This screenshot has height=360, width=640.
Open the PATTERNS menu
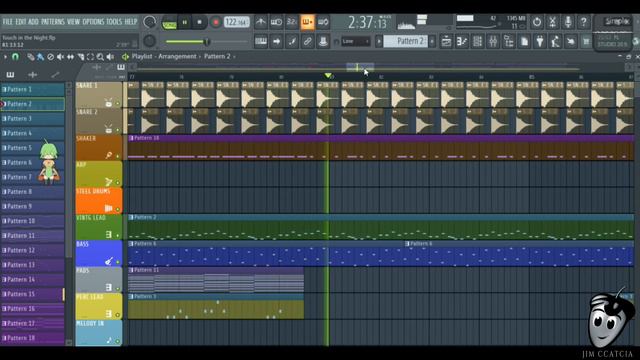click(x=53, y=22)
